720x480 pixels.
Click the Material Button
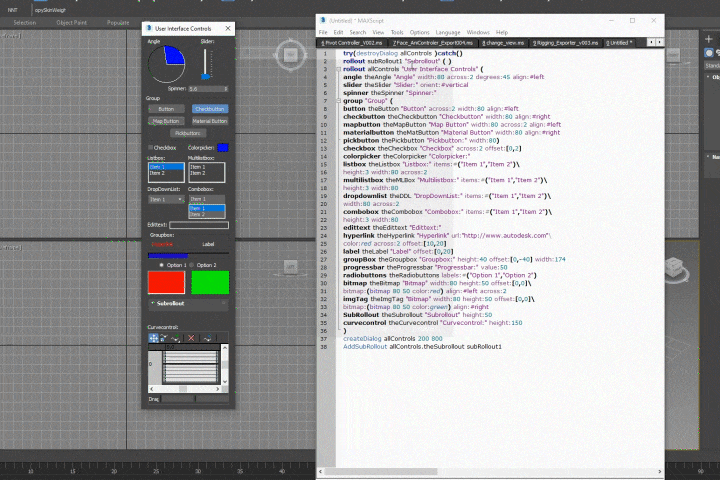[x=210, y=121]
